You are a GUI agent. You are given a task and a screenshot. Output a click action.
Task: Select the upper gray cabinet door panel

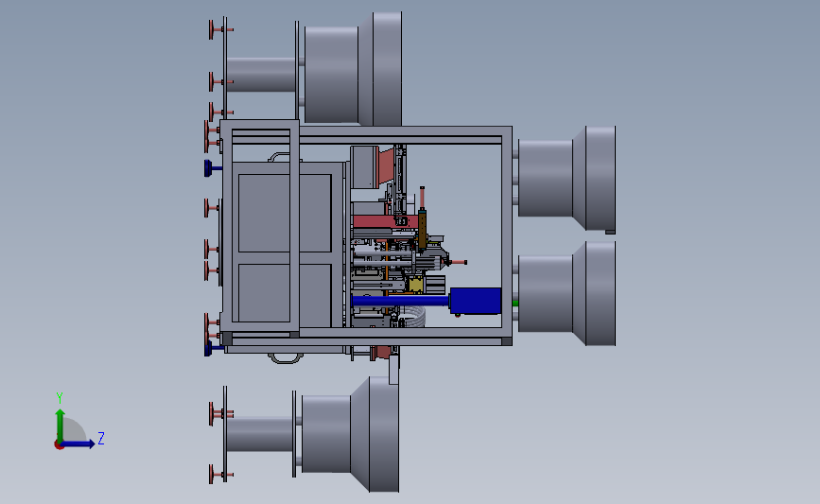tap(285, 213)
